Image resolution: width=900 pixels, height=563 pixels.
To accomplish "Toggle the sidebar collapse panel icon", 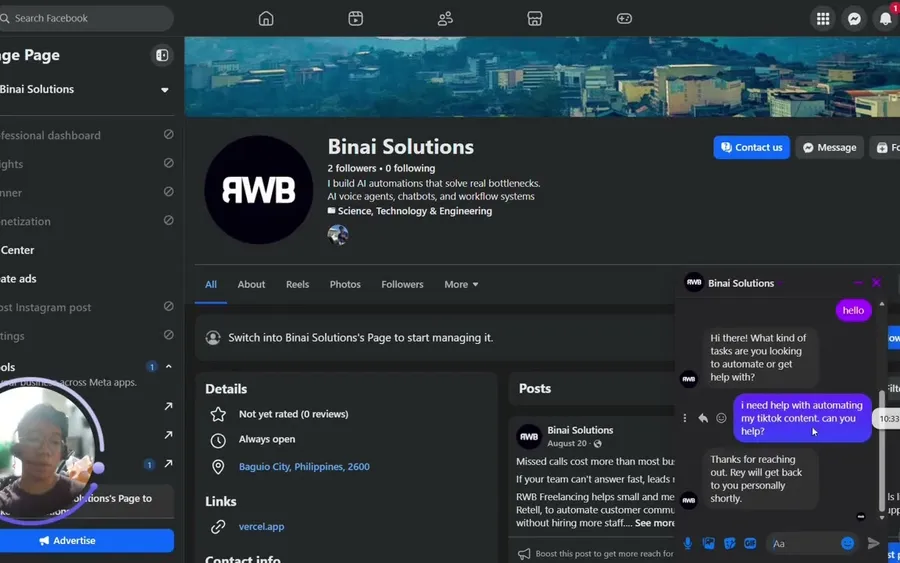I will [x=162, y=55].
